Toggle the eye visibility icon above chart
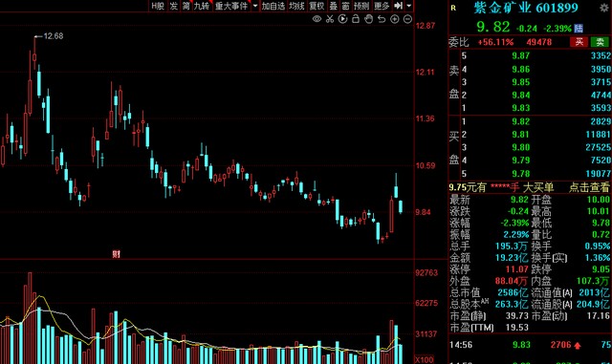Screen dimensions: 612x364 click(x=317, y=19)
